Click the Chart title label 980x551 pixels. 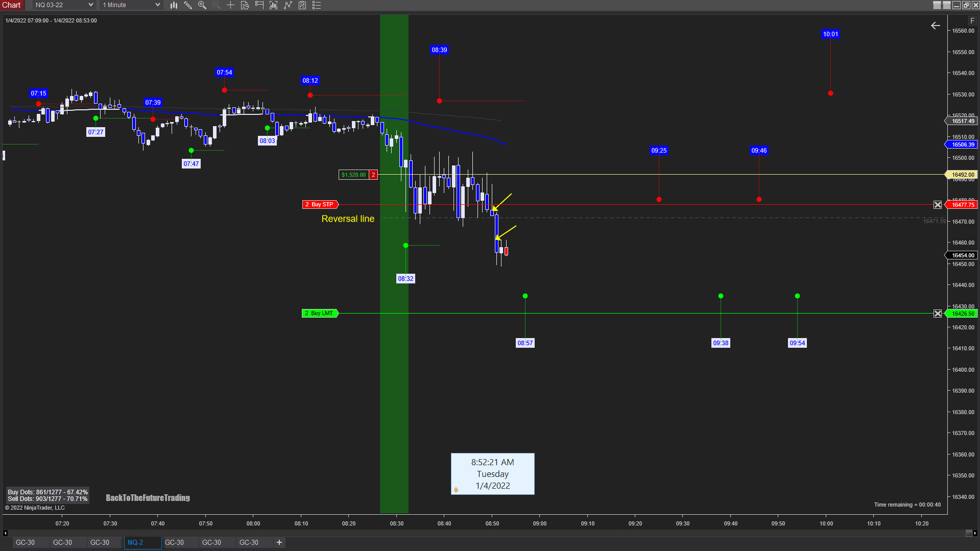(x=11, y=5)
